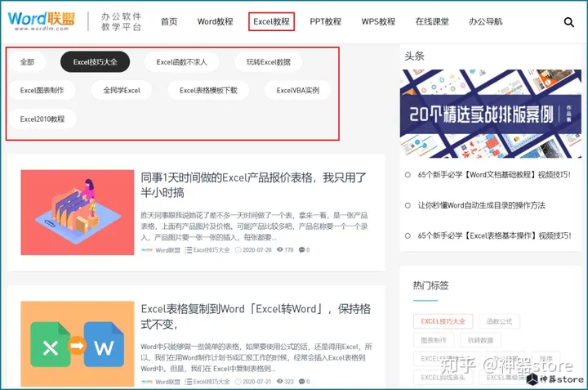Image resolution: width=588 pixels, height=390 pixels.
Task: Open the red thumbnail of the 产品报价表格 article
Action: [78, 213]
